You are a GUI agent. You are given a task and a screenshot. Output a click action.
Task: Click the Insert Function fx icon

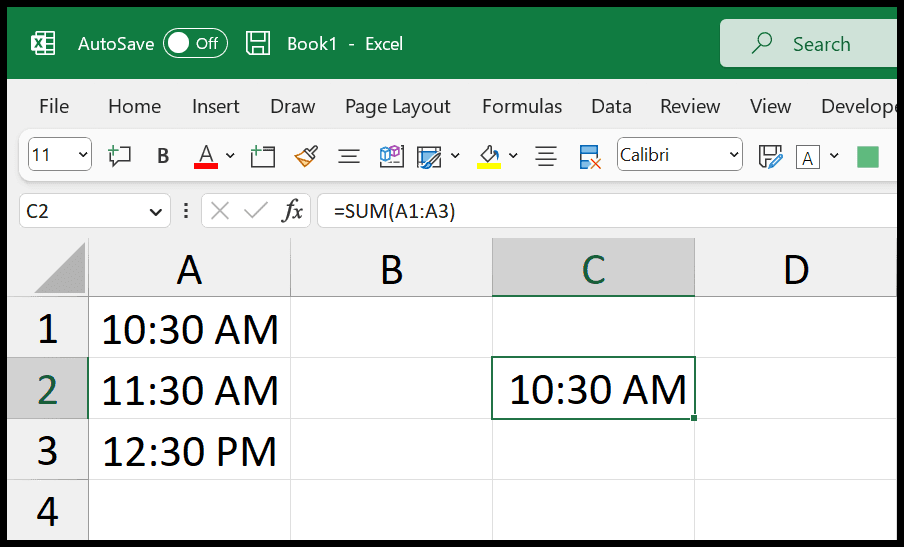pyautogui.click(x=292, y=211)
